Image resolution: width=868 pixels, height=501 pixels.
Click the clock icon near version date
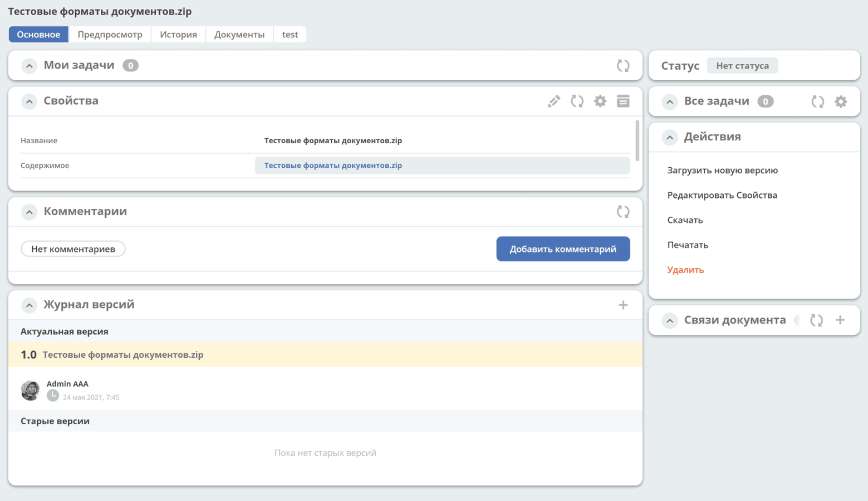click(x=53, y=396)
